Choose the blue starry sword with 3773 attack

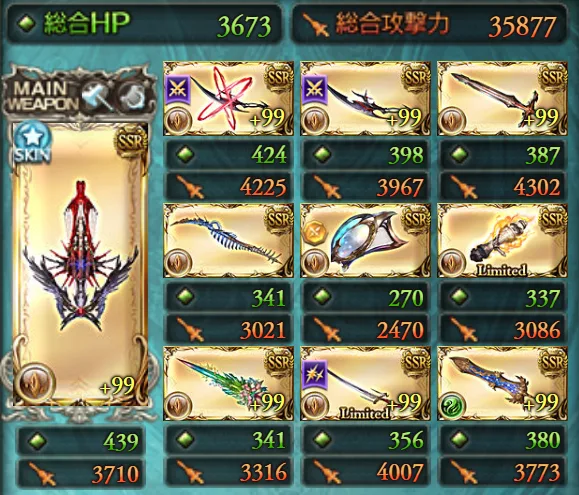pos(502,384)
